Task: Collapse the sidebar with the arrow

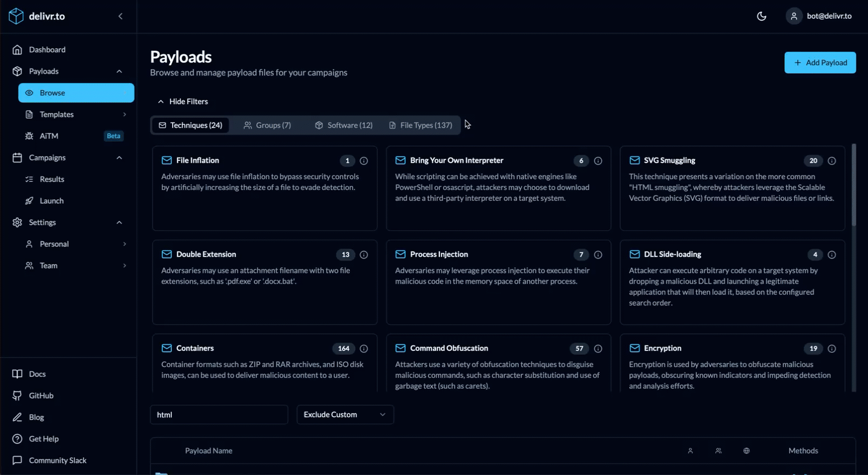Action: 120,16
